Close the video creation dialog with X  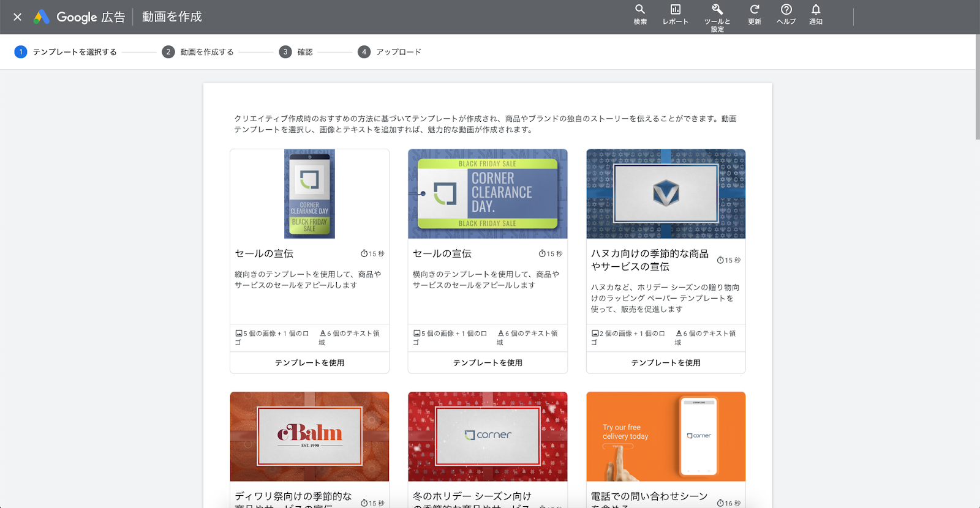click(18, 17)
